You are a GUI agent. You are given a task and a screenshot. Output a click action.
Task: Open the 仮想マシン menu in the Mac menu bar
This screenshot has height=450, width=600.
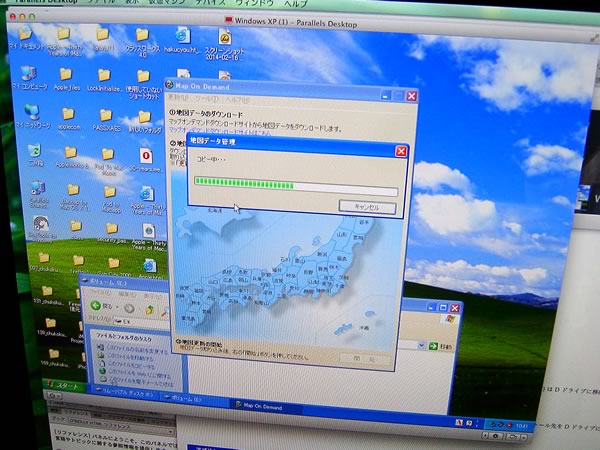(x=167, y=2)
